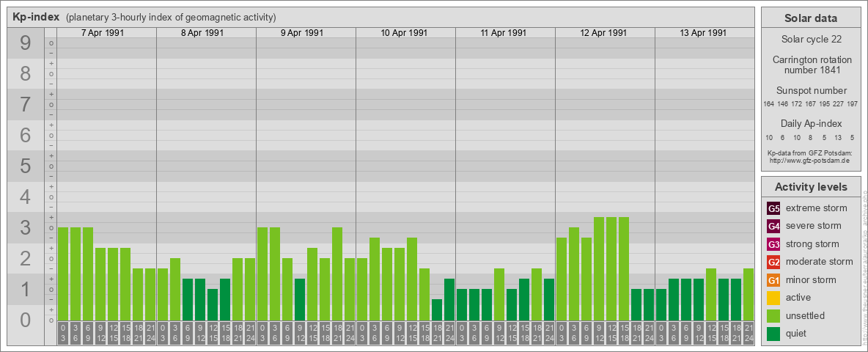Click sunspot value 227
The width and height of the screenshot is (868, 352).
pos(839,104)
